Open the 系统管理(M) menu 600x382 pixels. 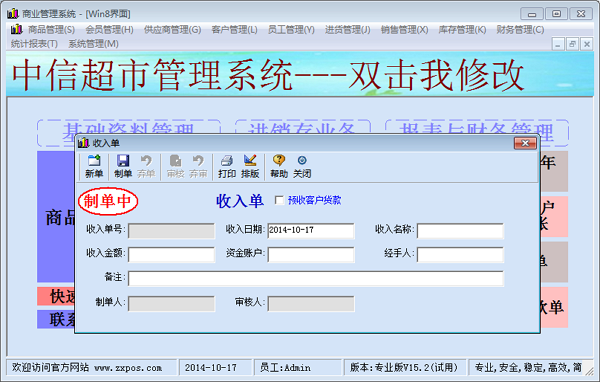pyautogui.click(x=93, y=44)
